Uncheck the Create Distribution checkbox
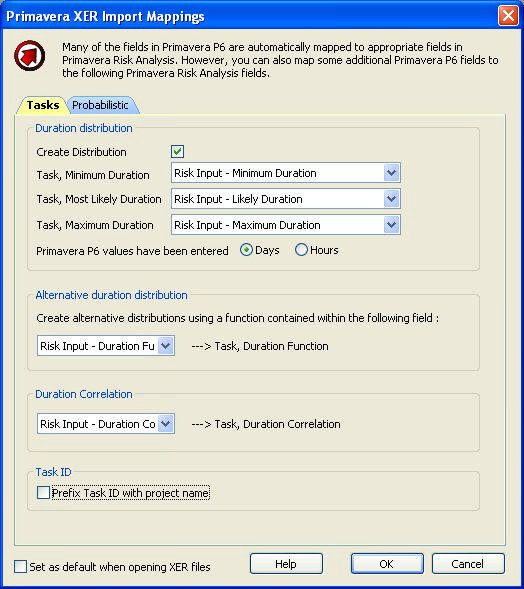Viewport: 524px width, 589px height. 177,152
